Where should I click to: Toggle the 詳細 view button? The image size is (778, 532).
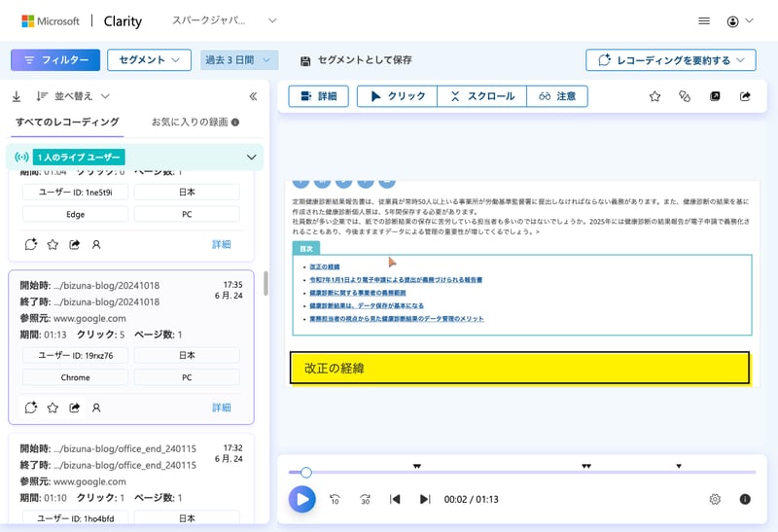(319, 96)
